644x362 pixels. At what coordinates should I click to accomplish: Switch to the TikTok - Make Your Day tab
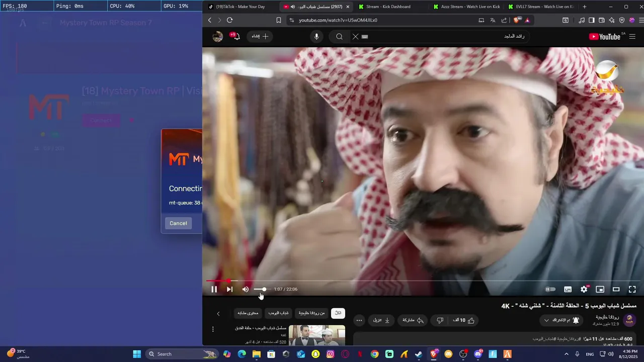tap(239, 7)
